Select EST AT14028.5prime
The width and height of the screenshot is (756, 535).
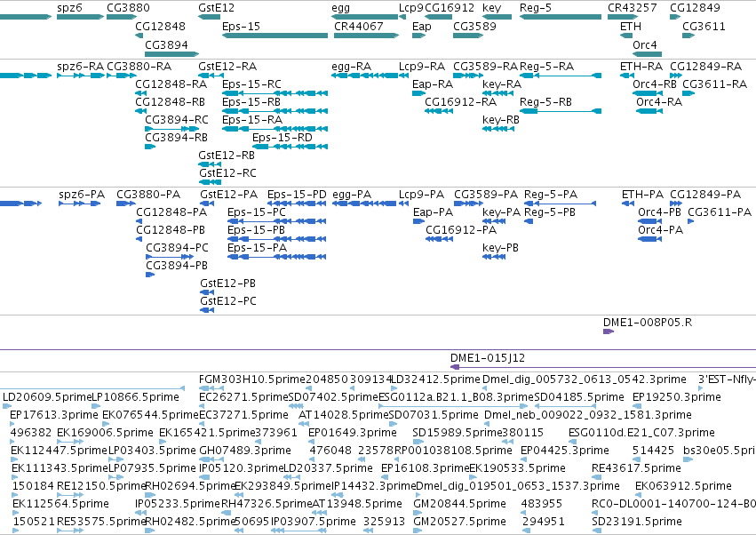(343, 415)
